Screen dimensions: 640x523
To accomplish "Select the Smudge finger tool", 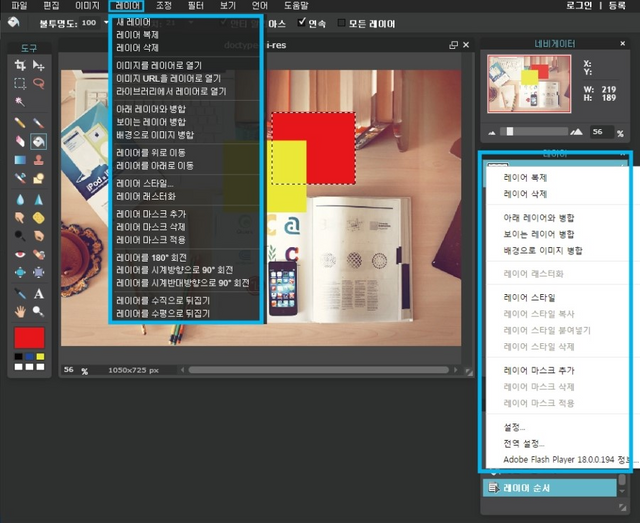I will point(20,218).
